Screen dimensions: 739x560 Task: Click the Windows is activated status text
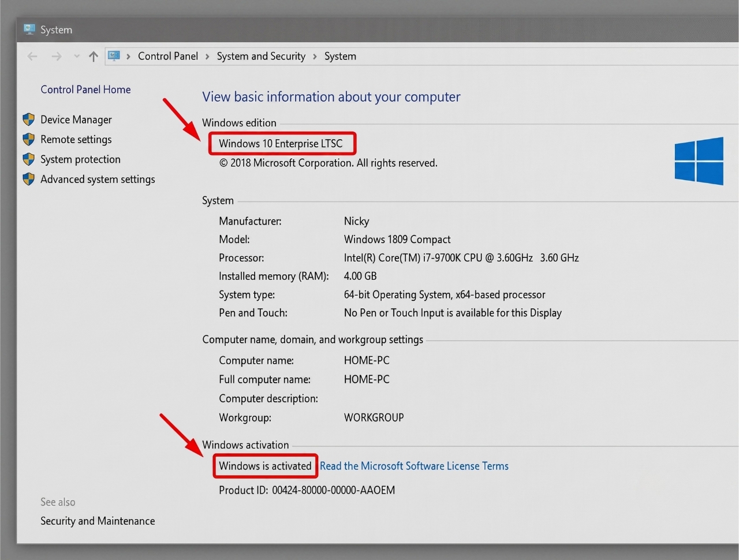tap(265, 466)
